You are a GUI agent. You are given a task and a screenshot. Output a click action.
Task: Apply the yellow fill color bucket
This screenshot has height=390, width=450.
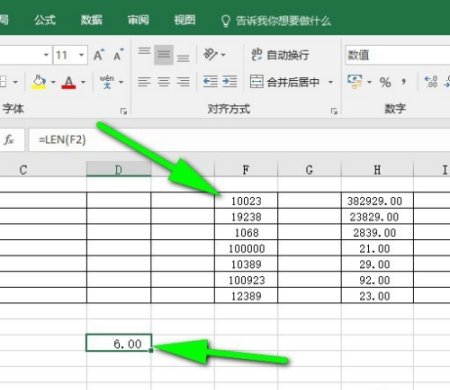point(39,82)
